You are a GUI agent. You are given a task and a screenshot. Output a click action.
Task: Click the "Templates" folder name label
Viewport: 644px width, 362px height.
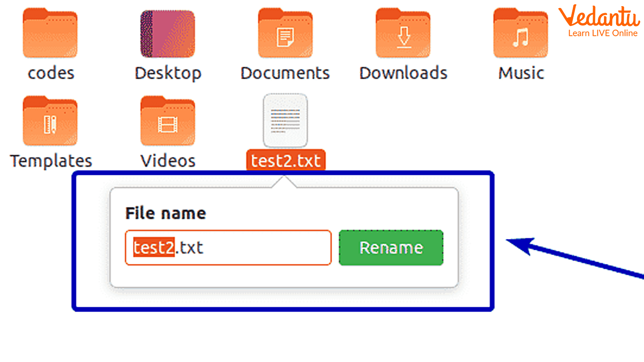[51, 161]
